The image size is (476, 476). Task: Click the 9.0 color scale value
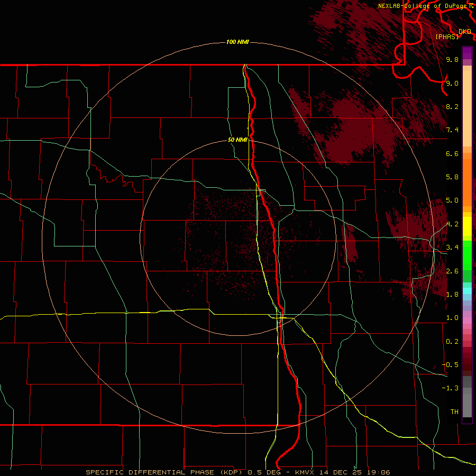tap(452, 83)
